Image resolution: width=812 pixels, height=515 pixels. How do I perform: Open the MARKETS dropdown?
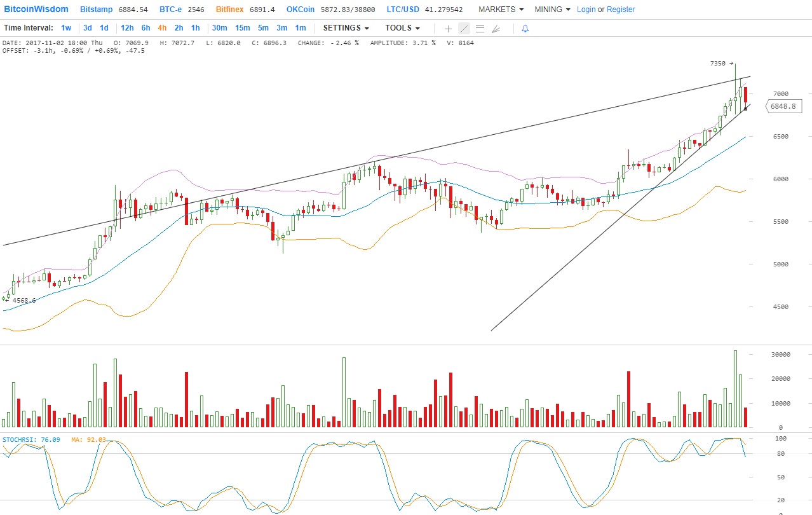[501, 10]
